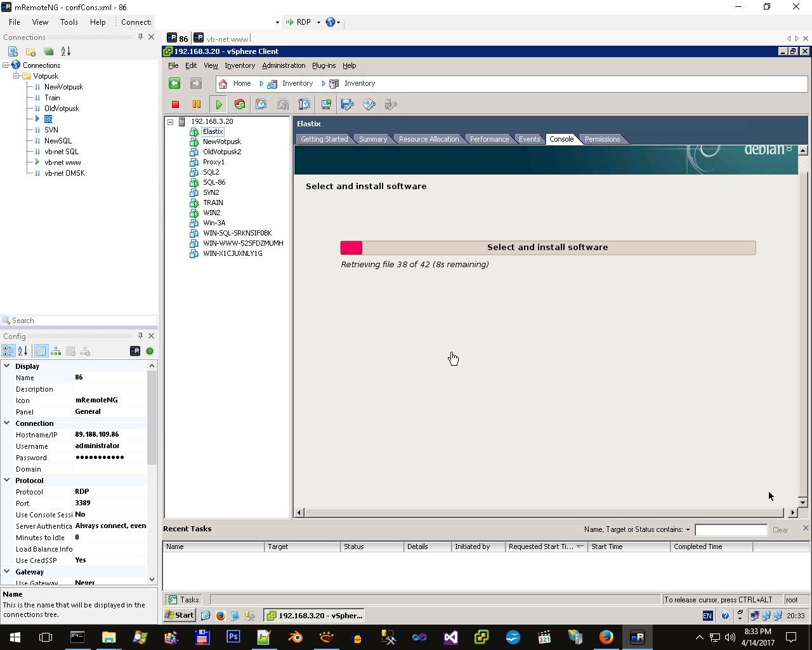Switch to the Summary tab
The height and width of the screenshot is (650, 812).
[x=373, y=139]
